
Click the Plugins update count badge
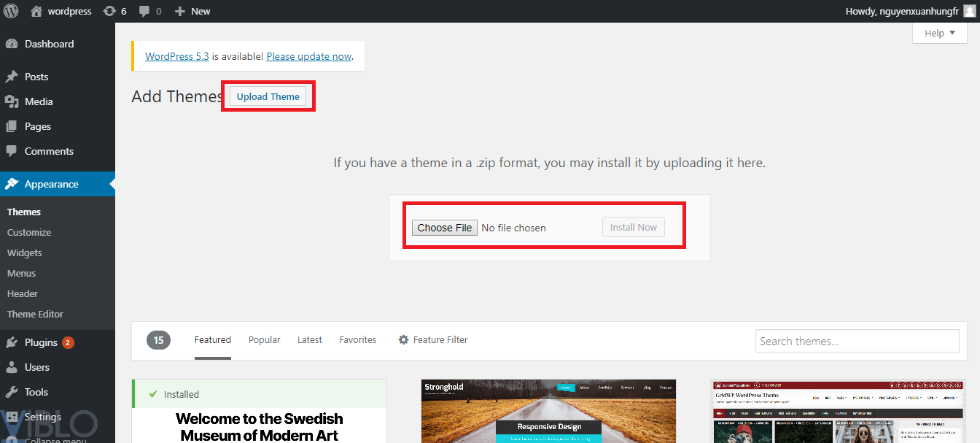pyautogui.click(x=68, y=342)
